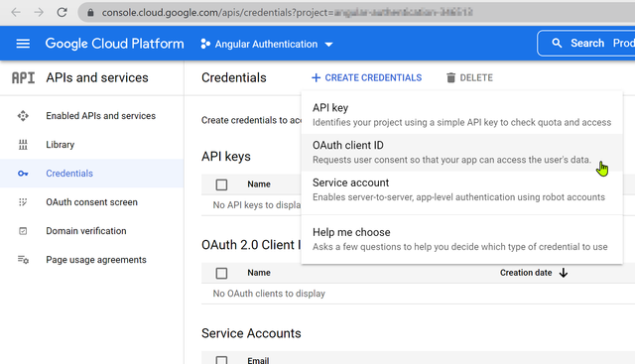
Task: Click the plus icon beside Create Credentials
Action: (316, 77)
